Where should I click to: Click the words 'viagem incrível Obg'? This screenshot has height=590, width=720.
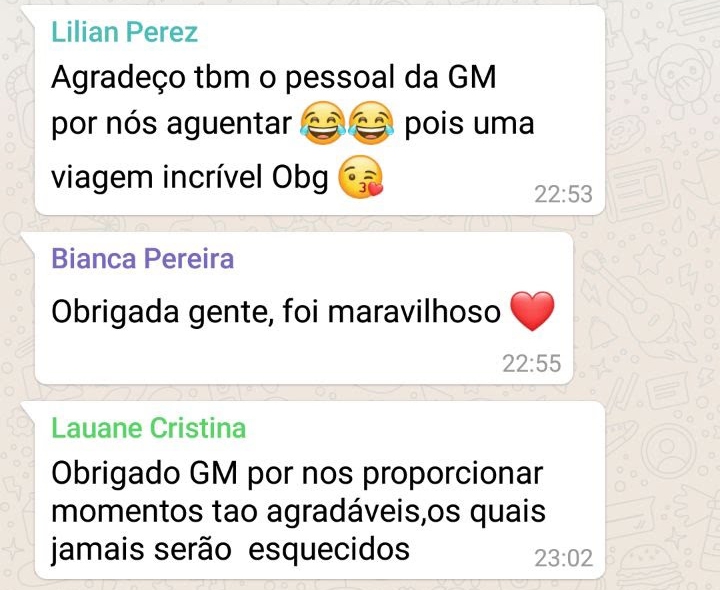tap(190, 178)
